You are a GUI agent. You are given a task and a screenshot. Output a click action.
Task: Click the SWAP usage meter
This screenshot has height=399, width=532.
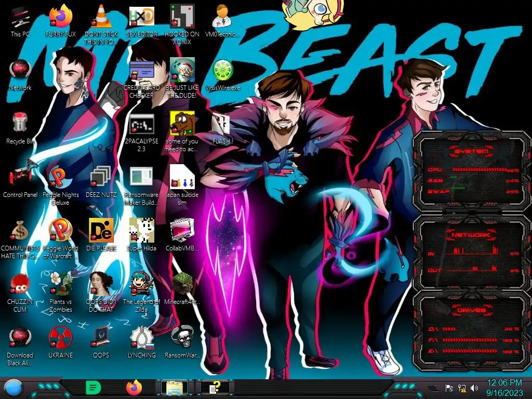click(473, 191)
